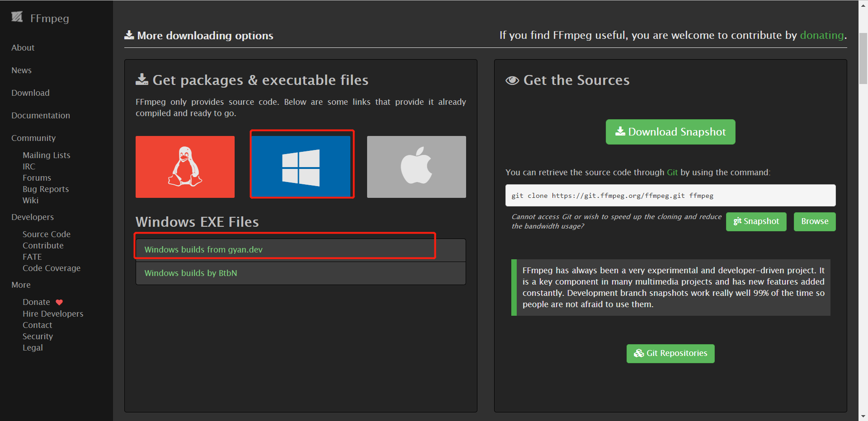Click the Browse button
868x421 pixels.
click(815, 222)
